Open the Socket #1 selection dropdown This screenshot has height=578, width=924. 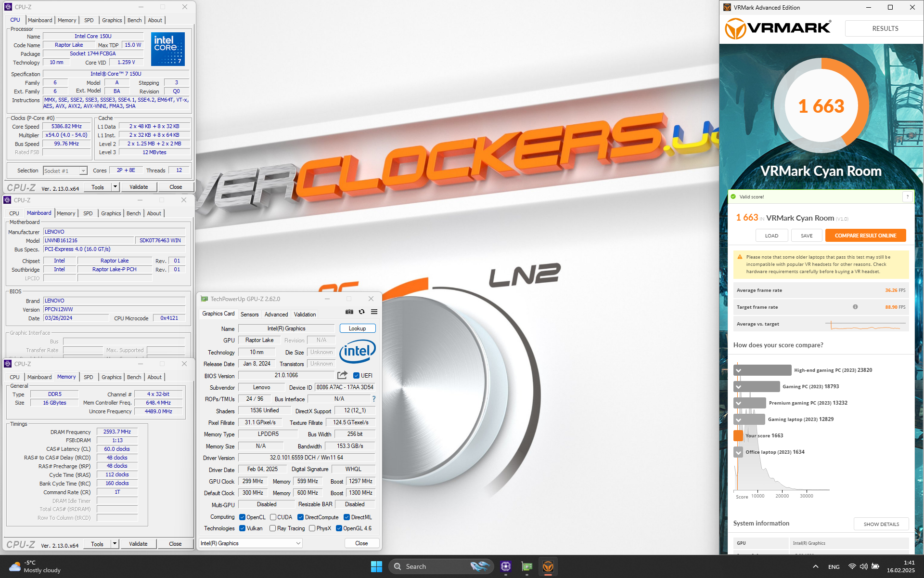pos(65,171)
